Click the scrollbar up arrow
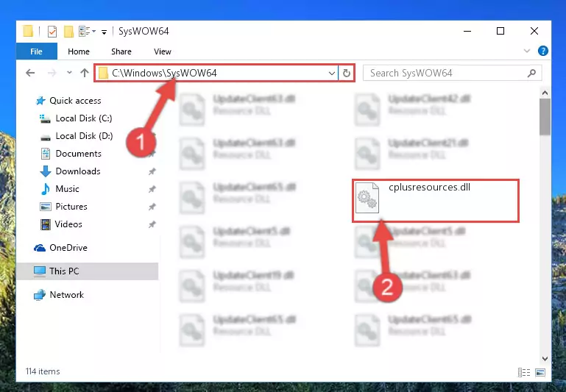This screenshot has height=392, width=566. [x=545, y=93]
